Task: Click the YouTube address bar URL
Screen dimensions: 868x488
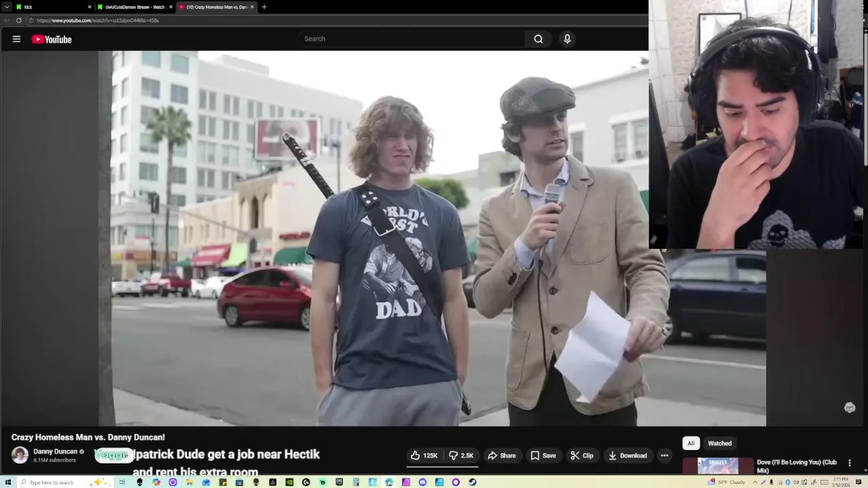Action: click(x=98, y=20)
